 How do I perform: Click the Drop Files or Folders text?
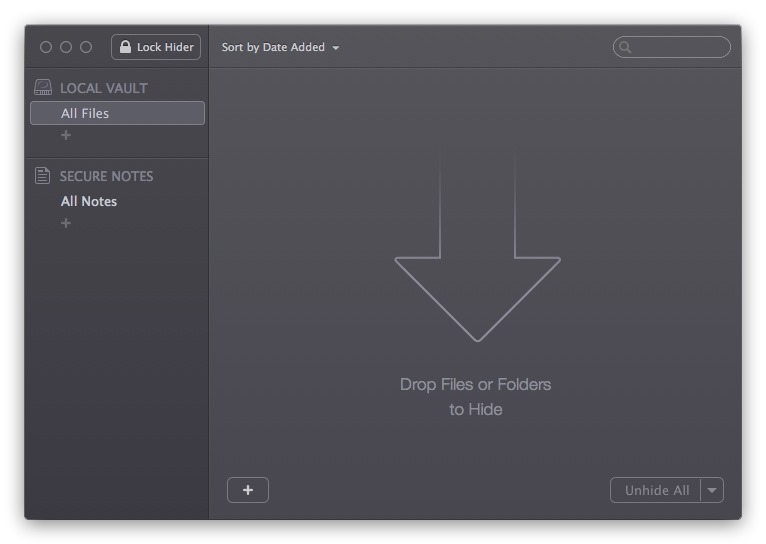(475, 384)
